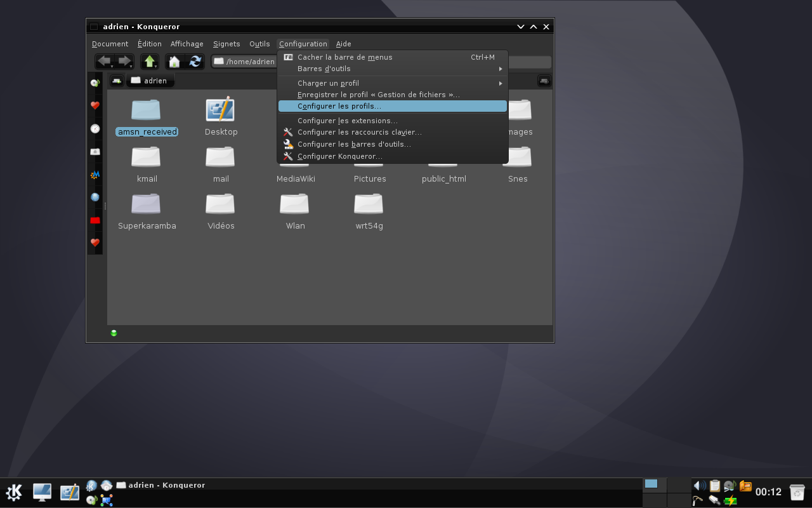Select Cacher la barre de menus
Screen dimensions: 812x508
click(393, 57)
